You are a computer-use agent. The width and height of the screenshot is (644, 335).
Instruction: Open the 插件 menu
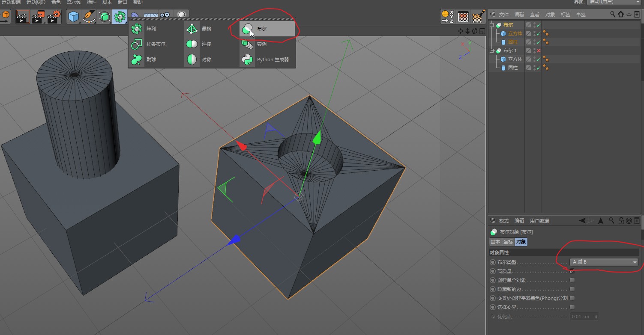point(92,3)
